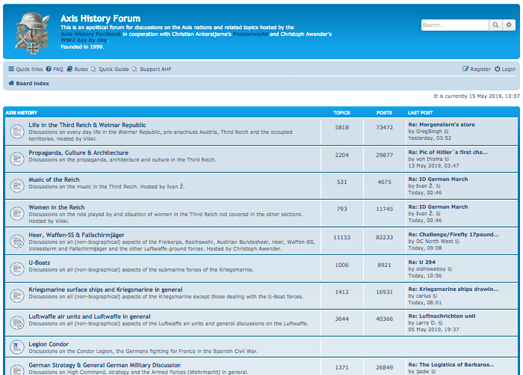
Task: View latest post icon next to carius
Action: pyautogui.click(x=435, y=296)
